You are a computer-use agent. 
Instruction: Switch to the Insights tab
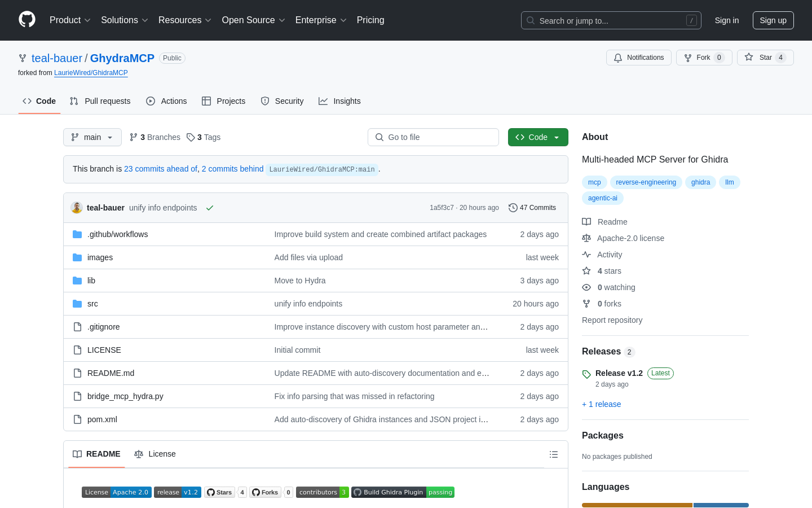pyautogui.click(x=339, y=101)
